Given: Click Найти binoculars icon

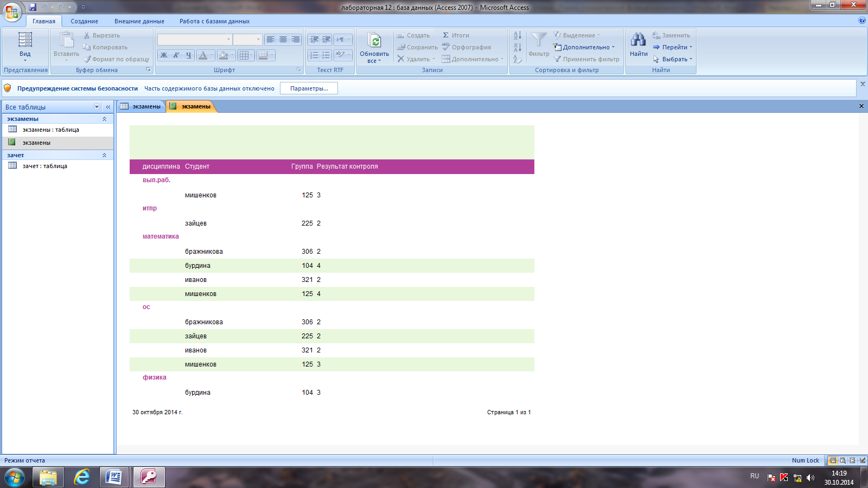Looking at the screenshot, I should click(639, 40).
